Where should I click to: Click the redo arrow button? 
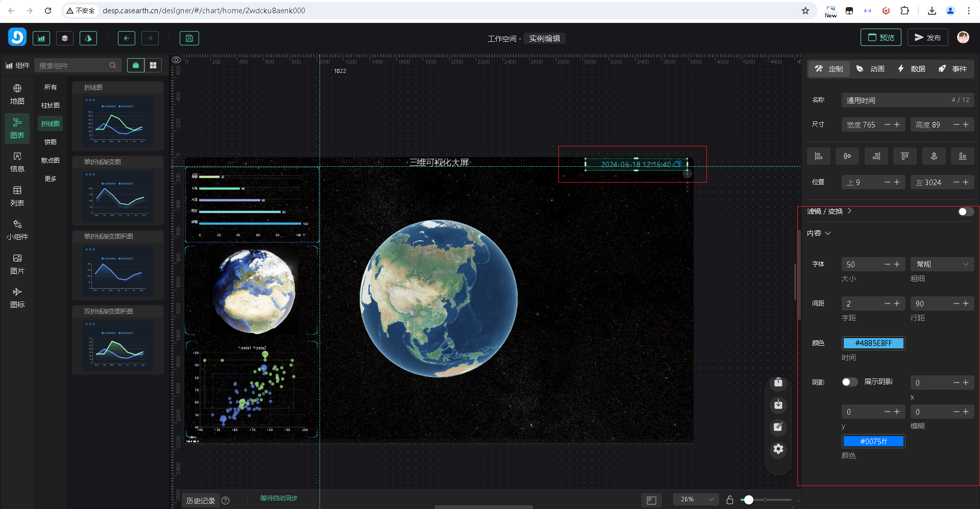coord(150,38)
